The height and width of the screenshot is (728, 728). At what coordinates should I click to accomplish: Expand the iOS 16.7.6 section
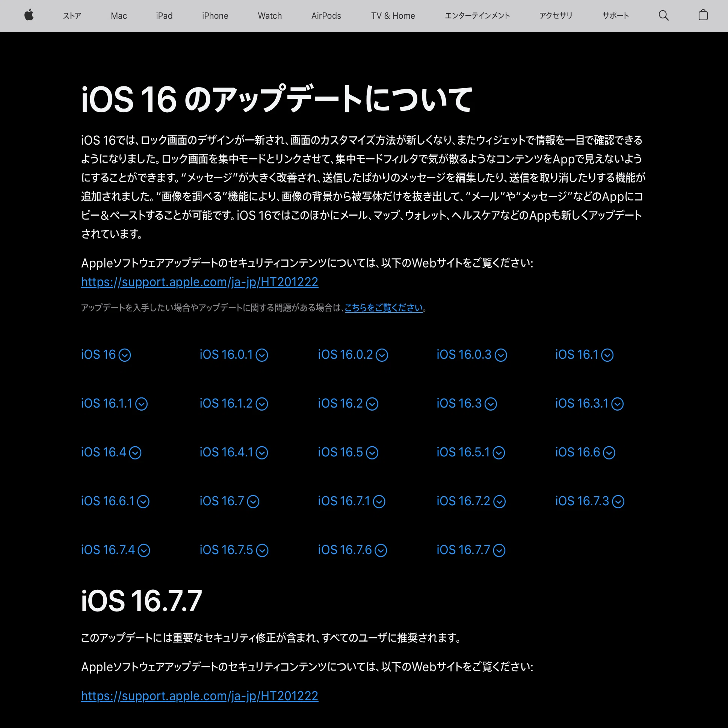(x=352, y=550)
